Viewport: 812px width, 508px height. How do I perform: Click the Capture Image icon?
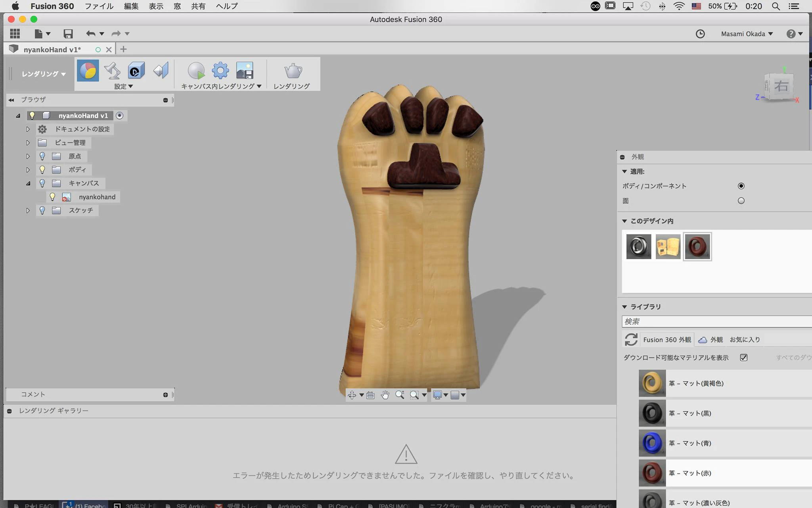[245, 71]
